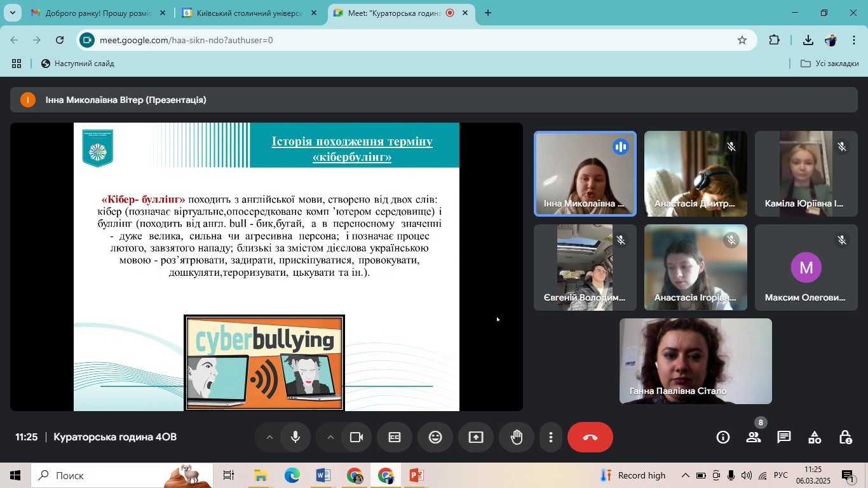Open the in-call chat panel
The height and width of the screenshot is (488, 868).
[784, 437]
